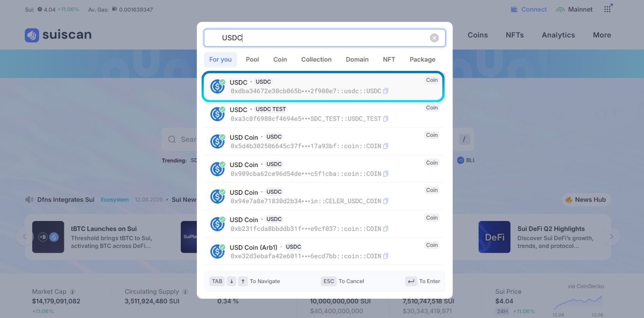Image resolution: width=644 pixels, height=318 pixels.
Task: Click the DeFi news thumbnail
Action: tap(494, 237)
